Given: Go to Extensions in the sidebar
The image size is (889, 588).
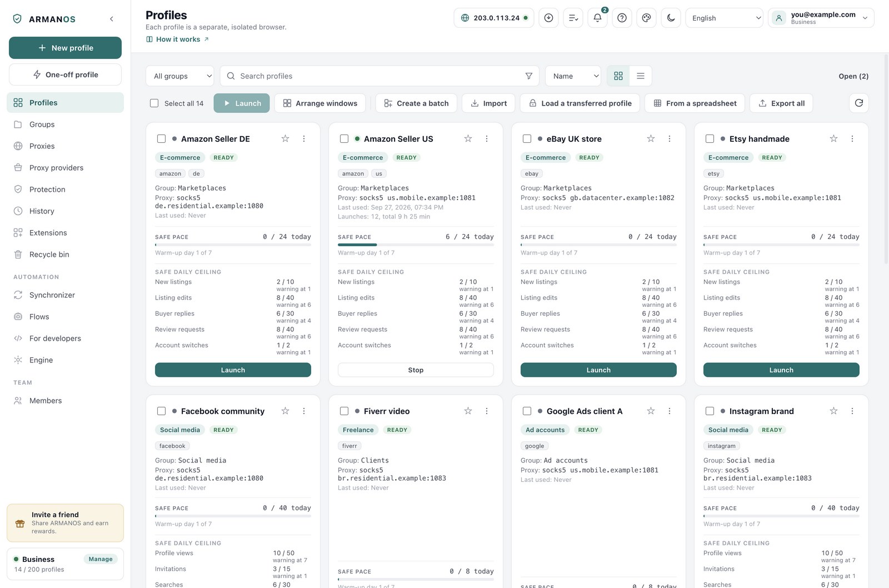Looking at the screenshot, I should [x=65, y=233].
